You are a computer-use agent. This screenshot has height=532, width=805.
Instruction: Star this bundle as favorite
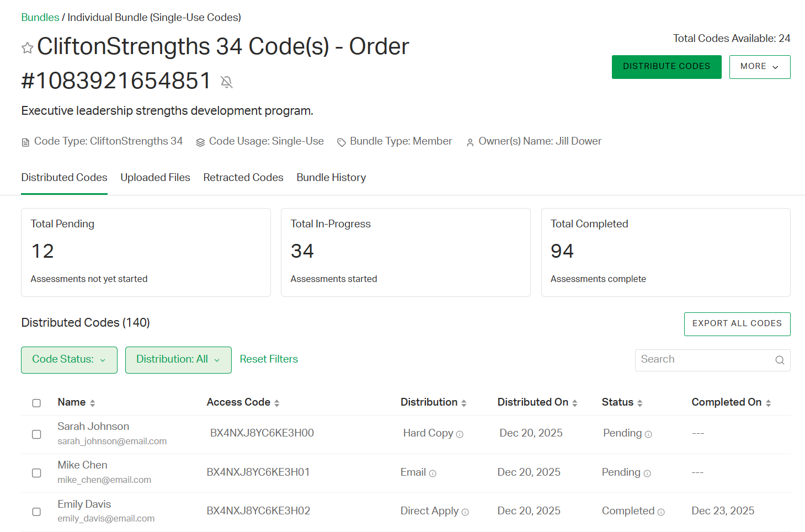point(28,48)
